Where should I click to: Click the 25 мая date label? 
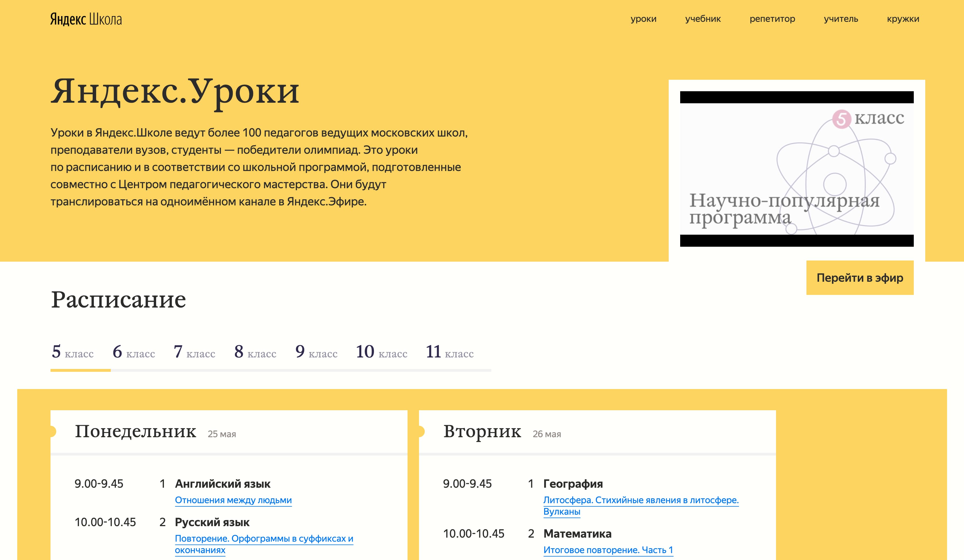(222, 434)
